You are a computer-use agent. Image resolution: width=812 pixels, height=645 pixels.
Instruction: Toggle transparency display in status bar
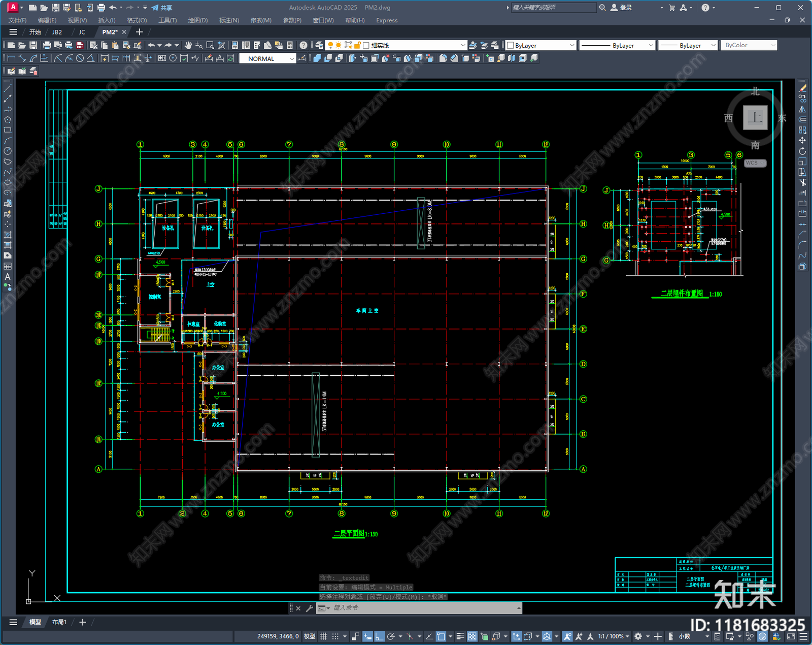pos(472,636)
